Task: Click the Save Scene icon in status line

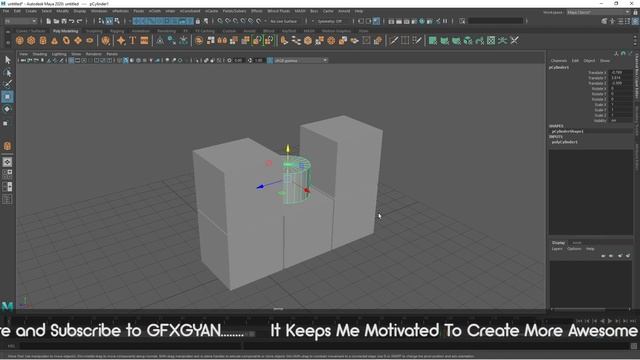Action: [64, 21]
